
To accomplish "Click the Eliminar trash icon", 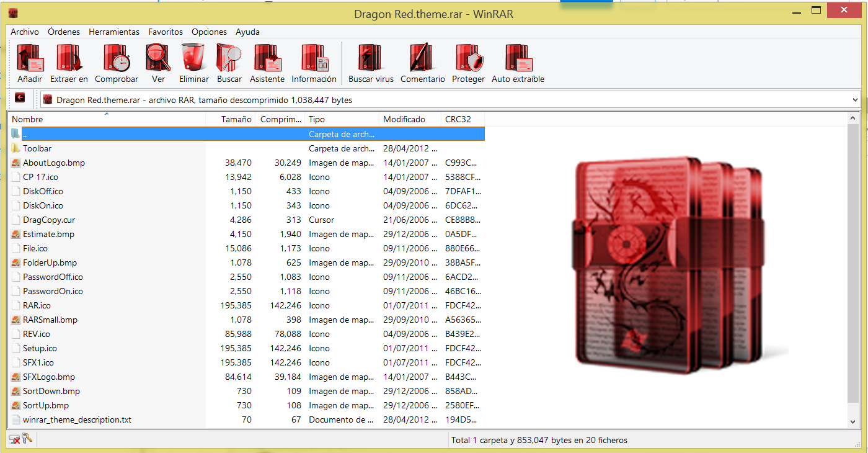I will [193, 58].
